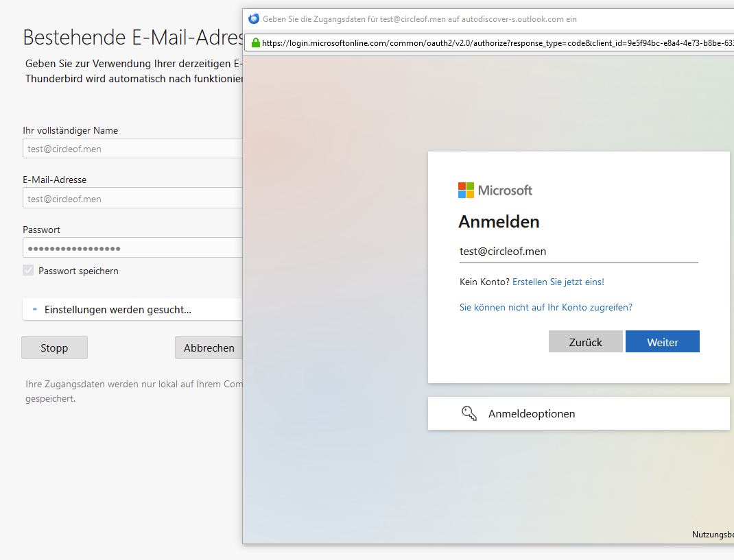Open the Erstellen Sie jetzt eins! link
The height and width of the screenshot is (560, 734).
tap(558, 282)
